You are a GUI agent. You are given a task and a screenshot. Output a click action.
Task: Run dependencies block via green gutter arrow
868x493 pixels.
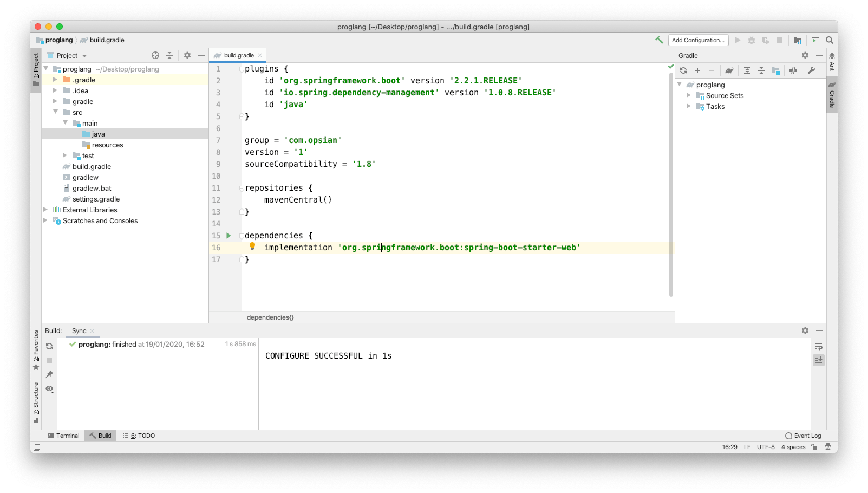(x=228, y=236)
